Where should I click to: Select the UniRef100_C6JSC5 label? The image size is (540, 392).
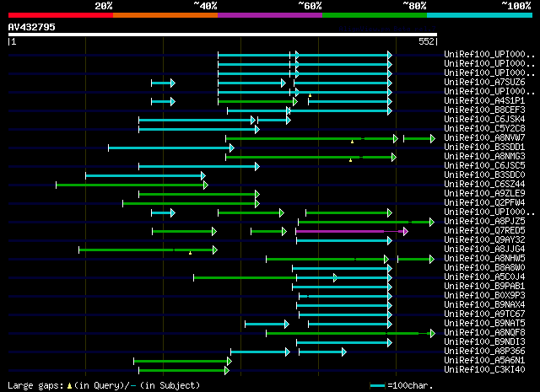tap(484, 166)
